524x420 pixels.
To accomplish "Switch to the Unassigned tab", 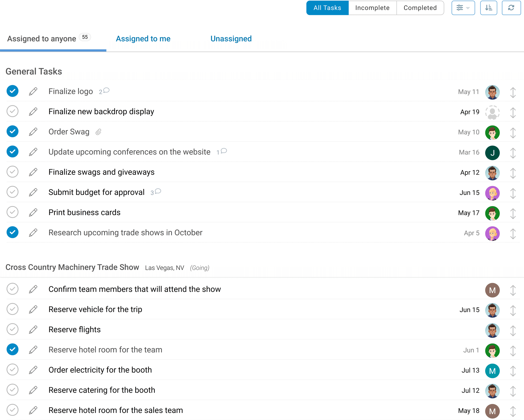I will 231,39.
